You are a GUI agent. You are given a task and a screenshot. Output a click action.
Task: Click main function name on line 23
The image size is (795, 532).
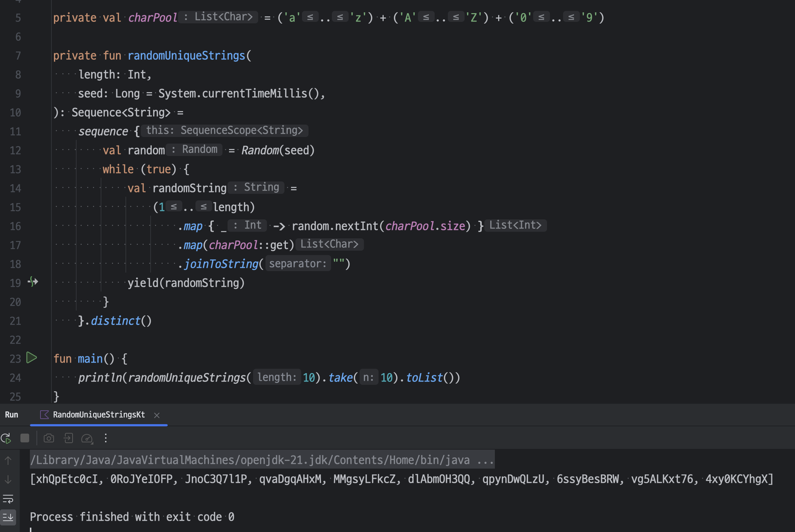pos(90,359)
